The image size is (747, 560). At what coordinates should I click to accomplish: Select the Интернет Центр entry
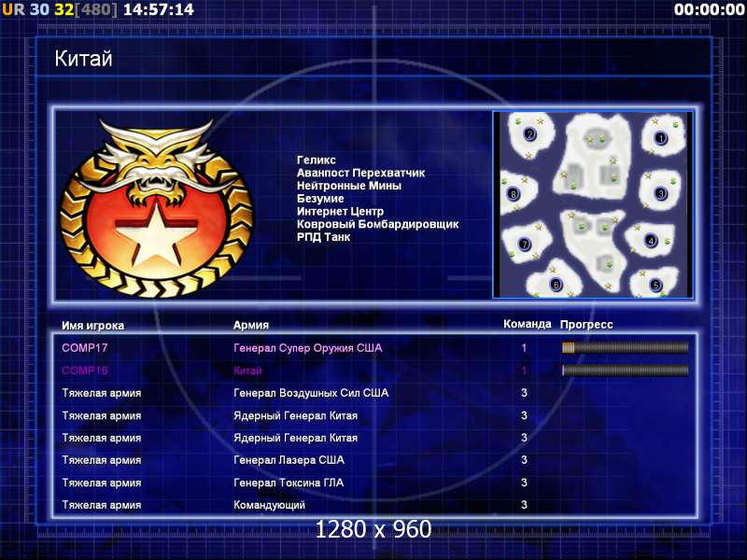point(340,212)
